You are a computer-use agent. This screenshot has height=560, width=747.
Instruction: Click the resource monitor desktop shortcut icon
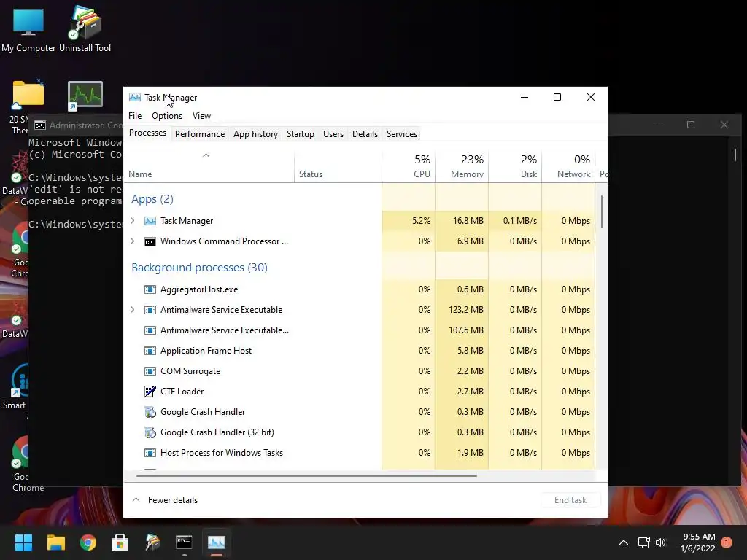85,96
